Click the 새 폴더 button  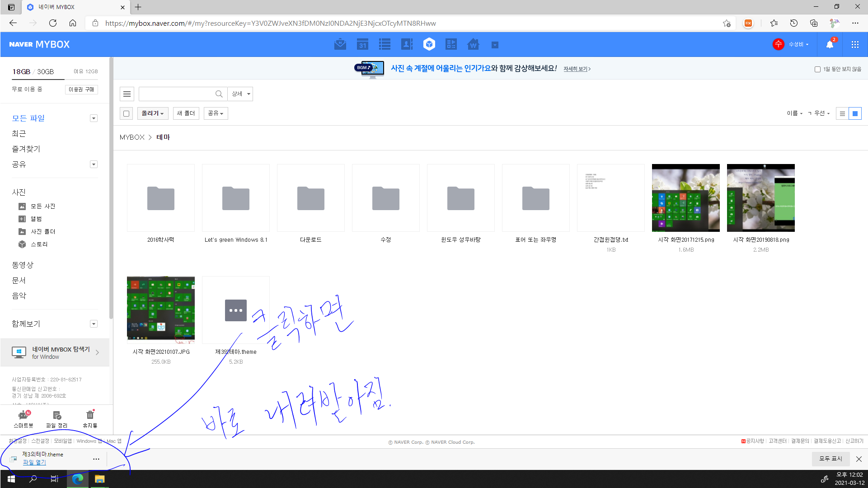coord(186,113)
